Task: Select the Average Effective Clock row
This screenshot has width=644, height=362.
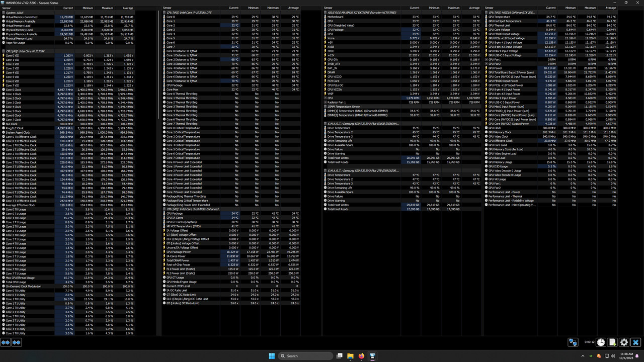Action: click(x=68, y=205)
